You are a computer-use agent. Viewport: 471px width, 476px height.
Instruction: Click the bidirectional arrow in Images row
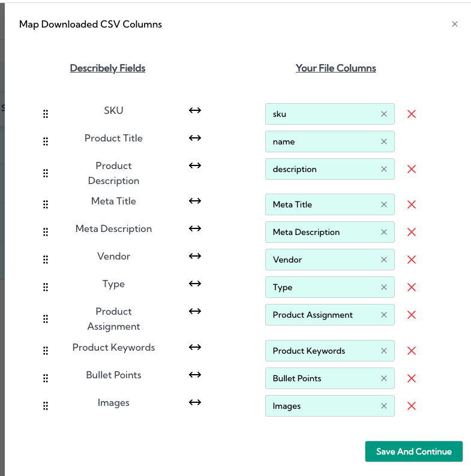(195, 402)
